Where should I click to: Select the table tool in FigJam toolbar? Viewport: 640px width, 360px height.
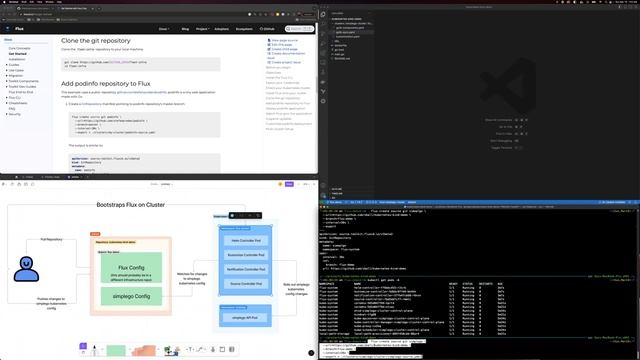232,349
